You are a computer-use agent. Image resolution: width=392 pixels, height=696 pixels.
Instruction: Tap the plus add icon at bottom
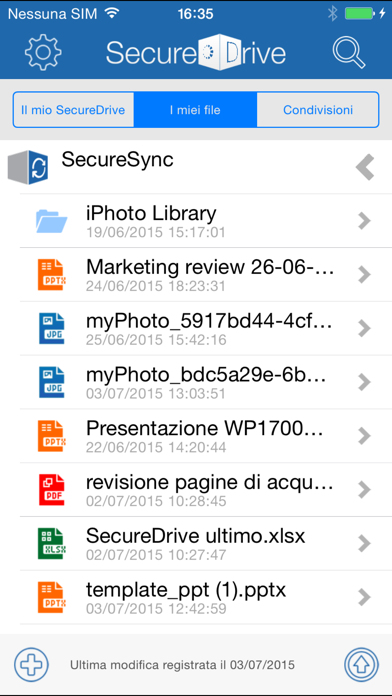(x=31, y=664)
